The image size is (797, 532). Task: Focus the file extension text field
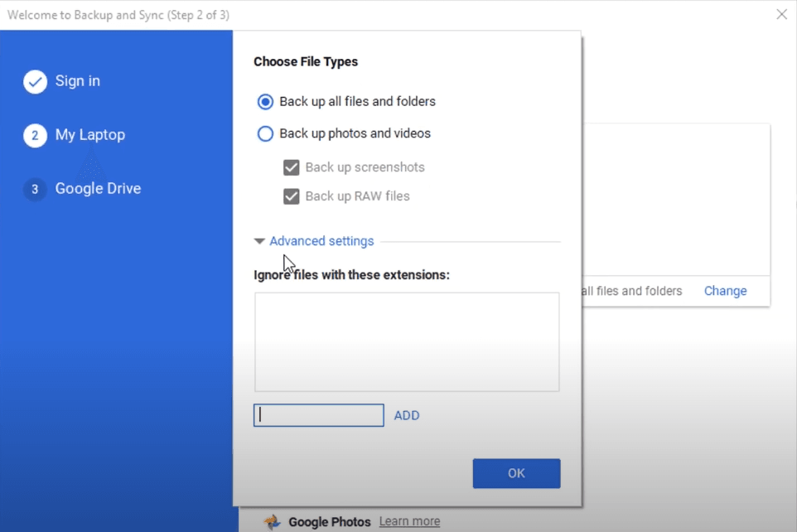click(319, 415)
